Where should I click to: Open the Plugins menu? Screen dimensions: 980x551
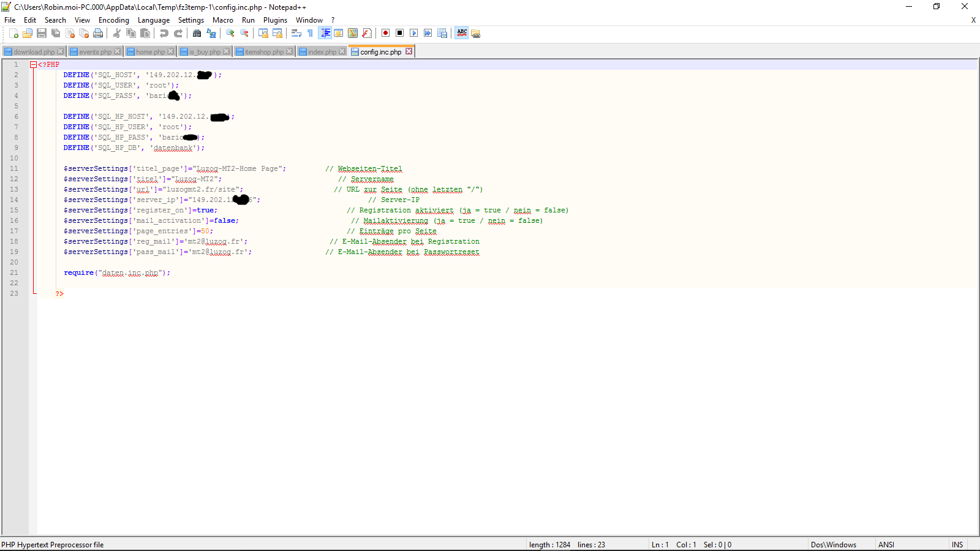pyautogui.click(x=275, y=20)
